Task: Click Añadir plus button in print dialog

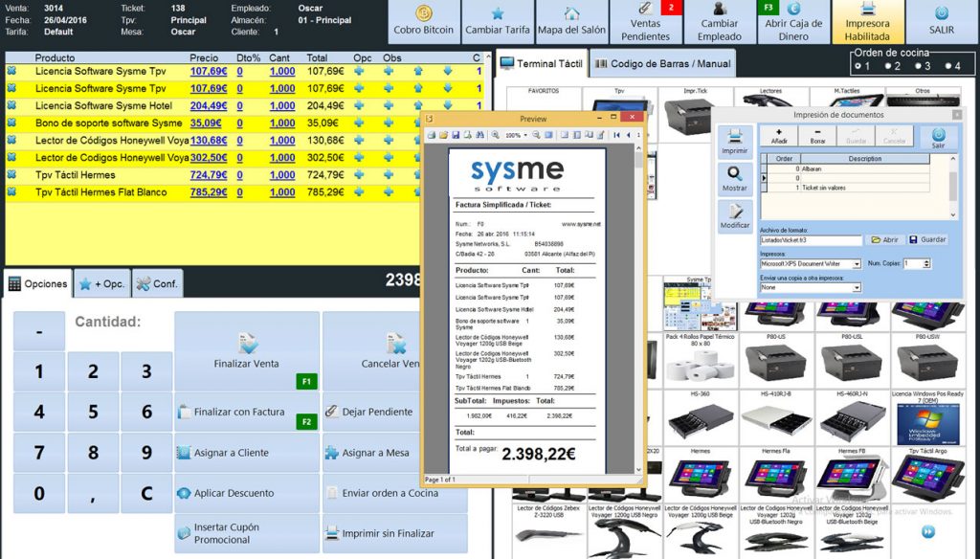Action: [x=779, y=136]
